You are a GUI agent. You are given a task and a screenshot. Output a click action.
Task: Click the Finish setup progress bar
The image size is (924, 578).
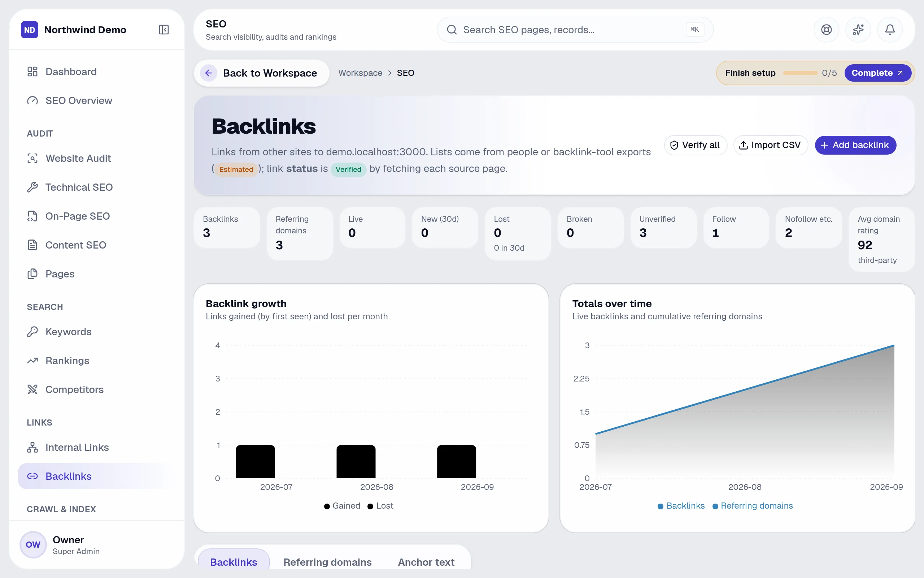tap(800, 73)
